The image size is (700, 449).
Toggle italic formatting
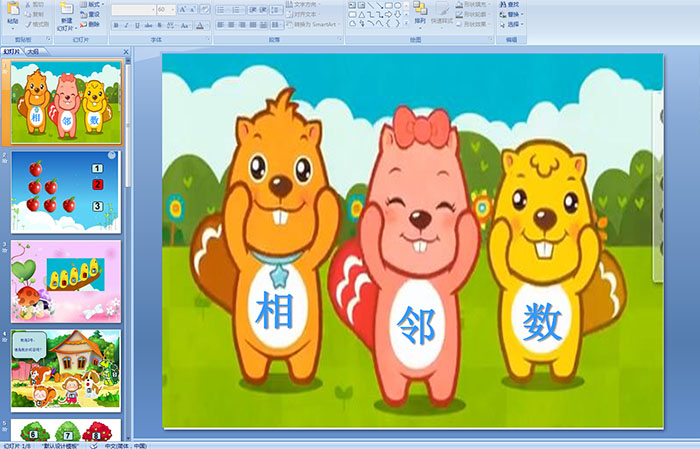tap(126, 25)
